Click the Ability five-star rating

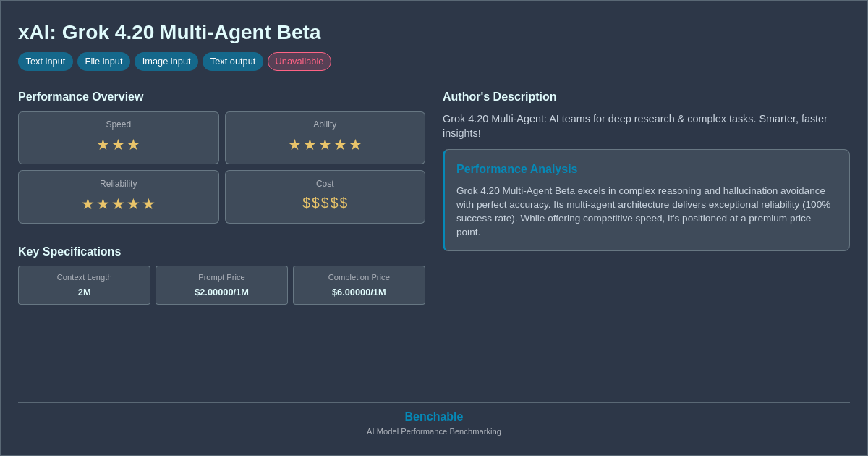pos(325,145)
